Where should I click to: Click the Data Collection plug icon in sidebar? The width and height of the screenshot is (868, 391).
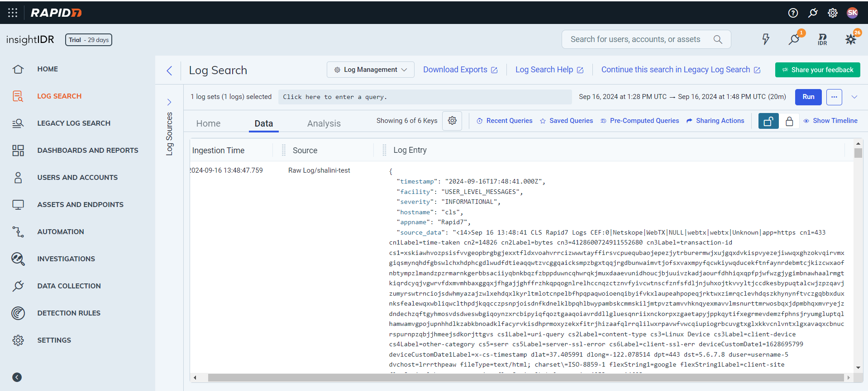(18, 286)
